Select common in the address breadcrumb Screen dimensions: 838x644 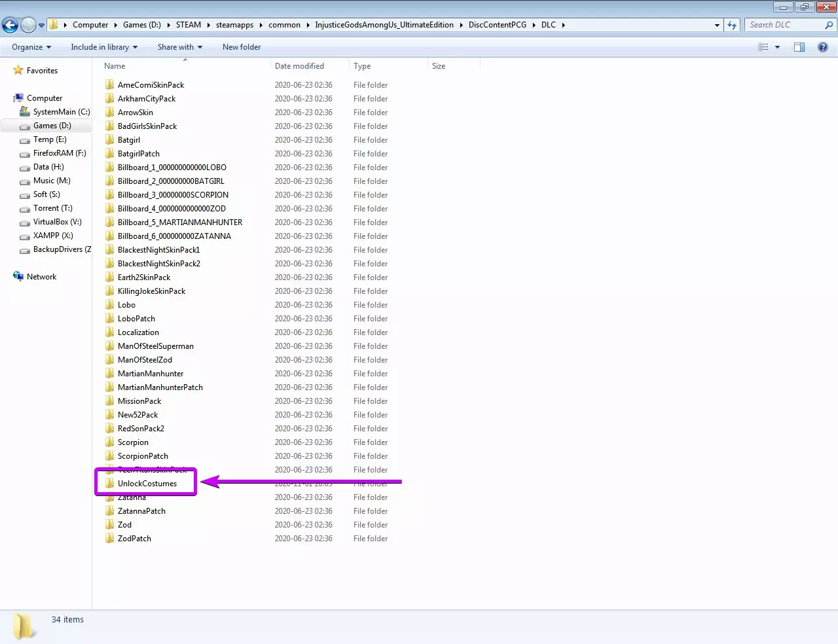pos(284,25)
